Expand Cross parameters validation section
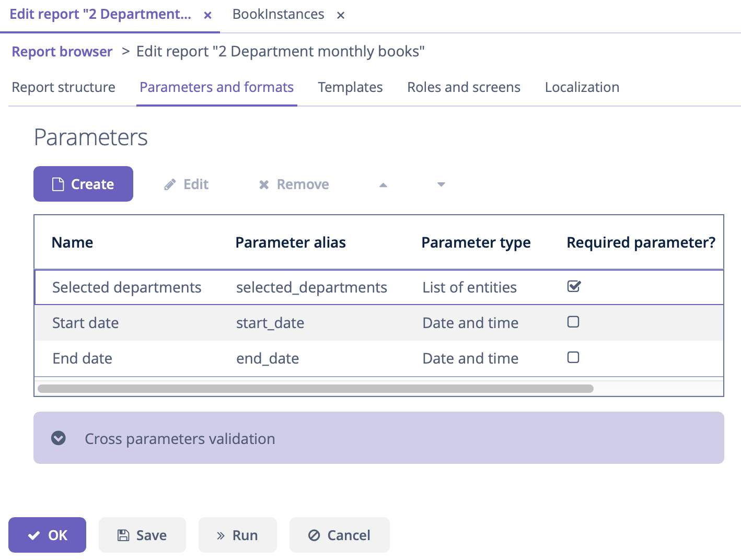 tap(59, 438)
